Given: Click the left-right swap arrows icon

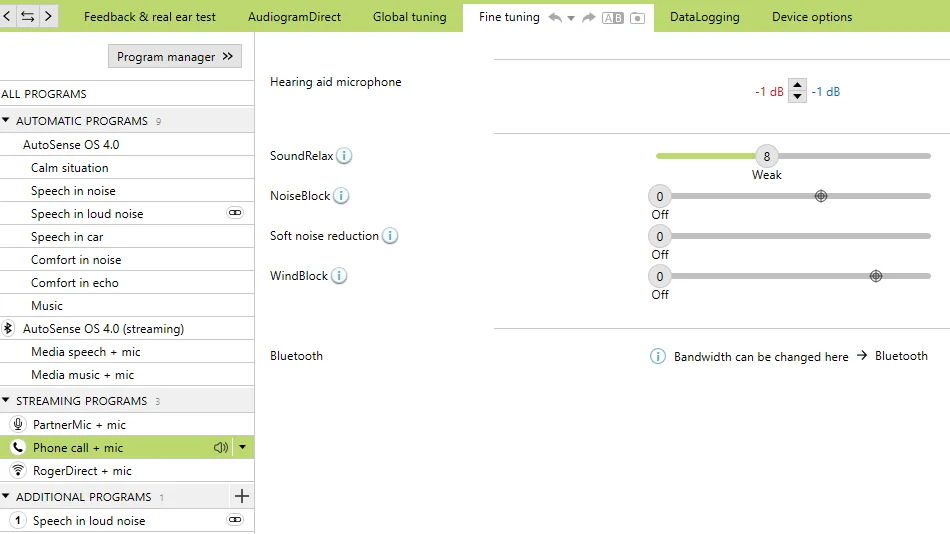Looking at the screenshot, I should pos(27,16).
